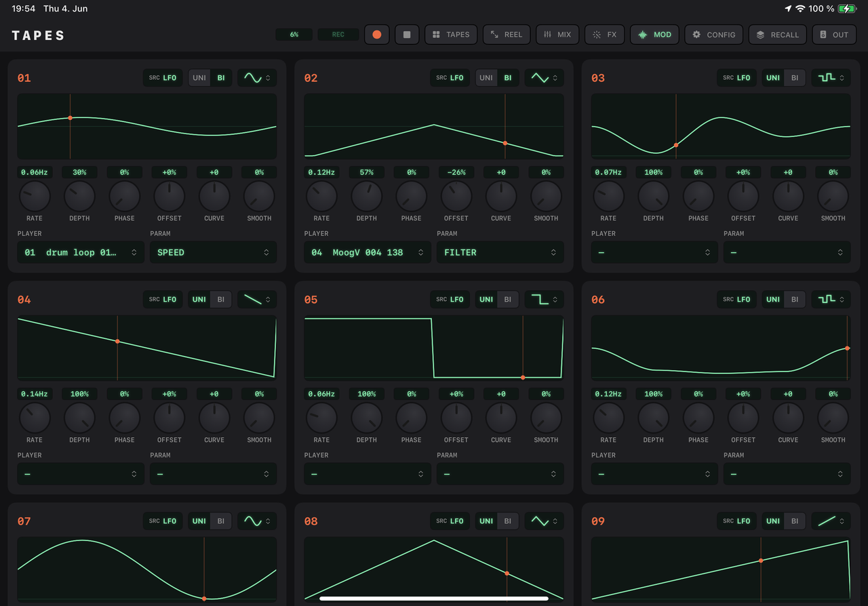Click the RATE knob on modulator 01
Screen dimensions: 868x606
coord(35,197)
